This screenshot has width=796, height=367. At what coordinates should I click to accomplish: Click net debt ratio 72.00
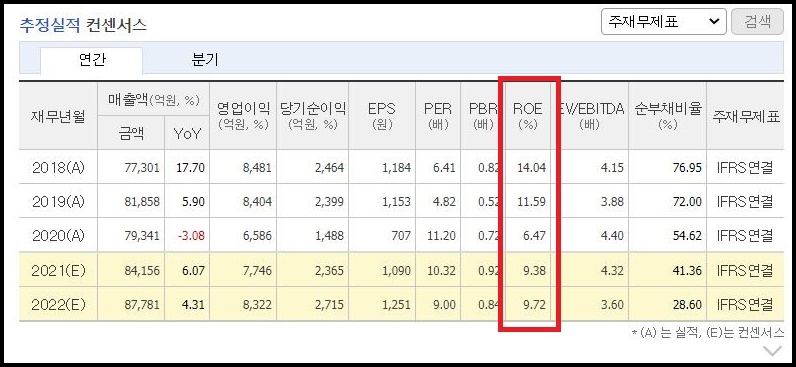click(686, 202)
